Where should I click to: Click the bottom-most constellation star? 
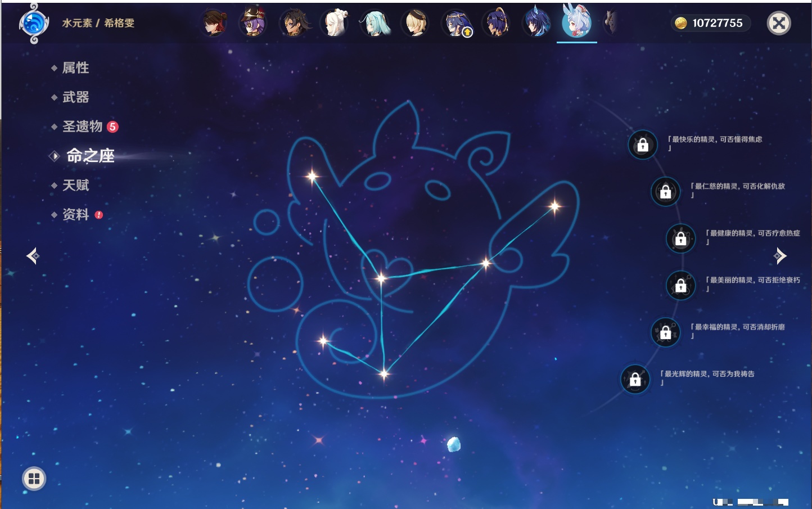384,373
